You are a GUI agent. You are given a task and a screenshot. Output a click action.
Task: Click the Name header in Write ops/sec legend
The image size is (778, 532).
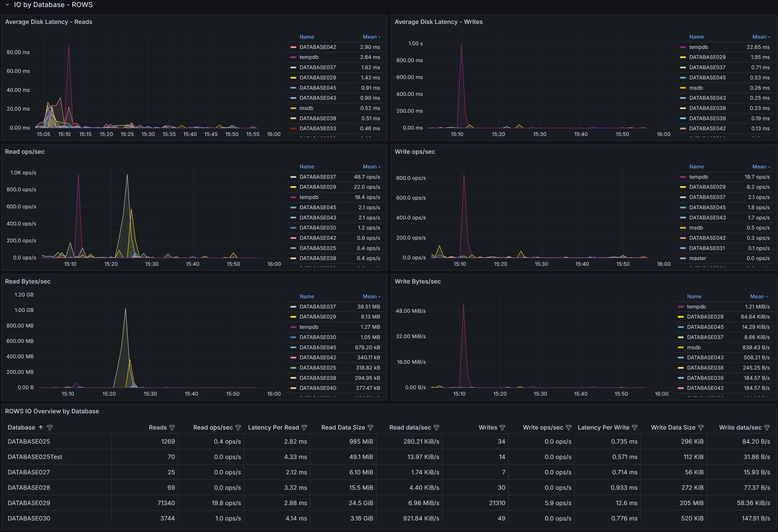pyautogui.click(x=697, y=166)
